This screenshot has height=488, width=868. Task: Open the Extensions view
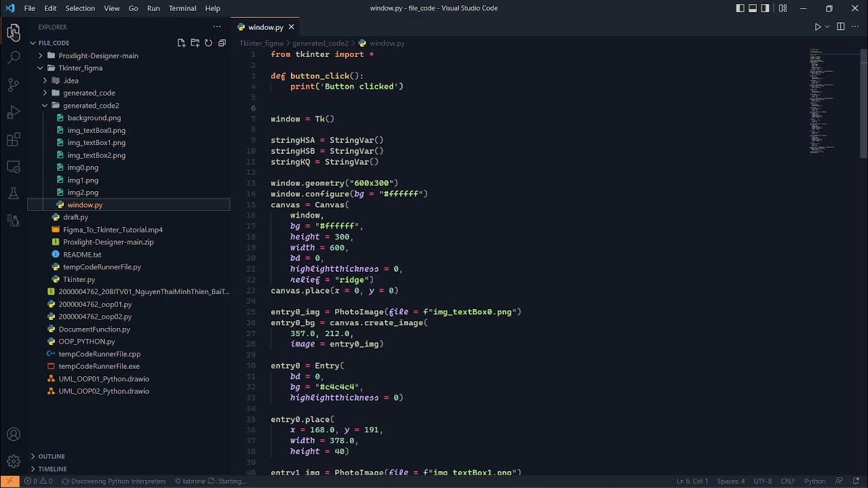14,140
